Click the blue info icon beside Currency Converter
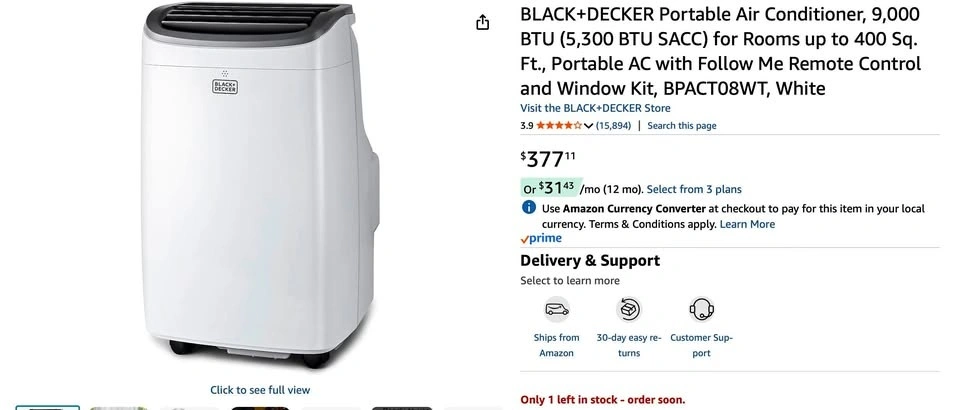Screen dimensions: 960x410 point(529,208)
